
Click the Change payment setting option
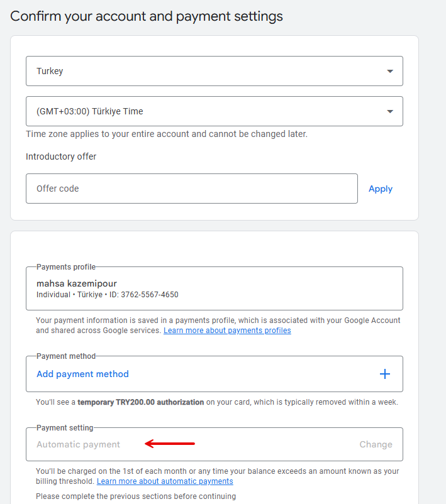[x=376, y=444]
